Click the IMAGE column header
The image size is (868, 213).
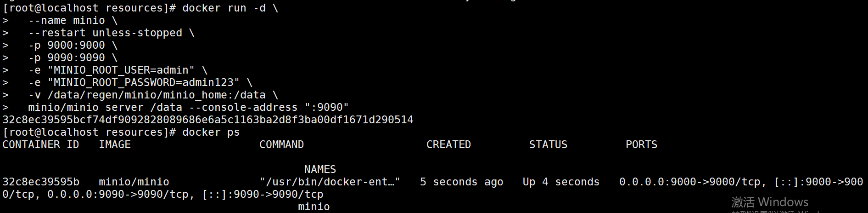(x=115, y=145)
